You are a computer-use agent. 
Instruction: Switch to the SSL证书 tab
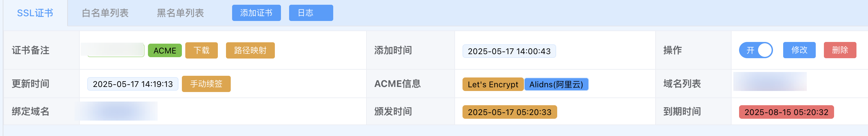(x=35, y=13)
